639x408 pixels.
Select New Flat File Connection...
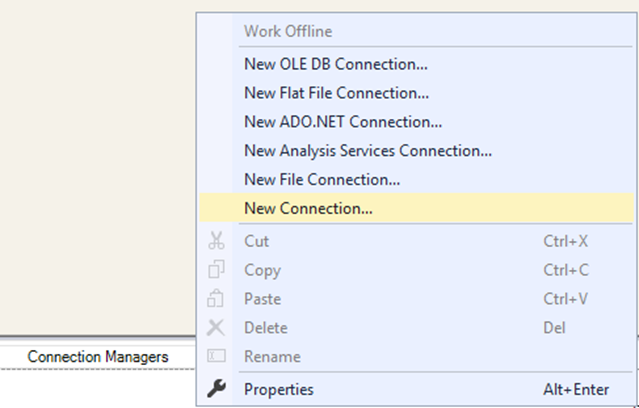(336, 93)
